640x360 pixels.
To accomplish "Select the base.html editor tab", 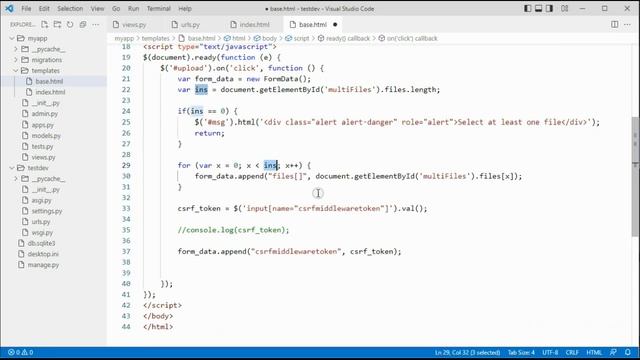I will pos(313,24).
